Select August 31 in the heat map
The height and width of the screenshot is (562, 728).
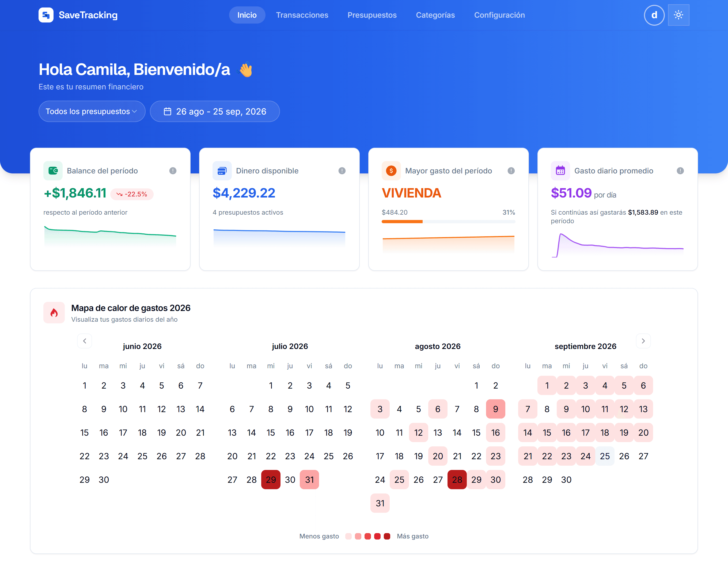point(380,503)
